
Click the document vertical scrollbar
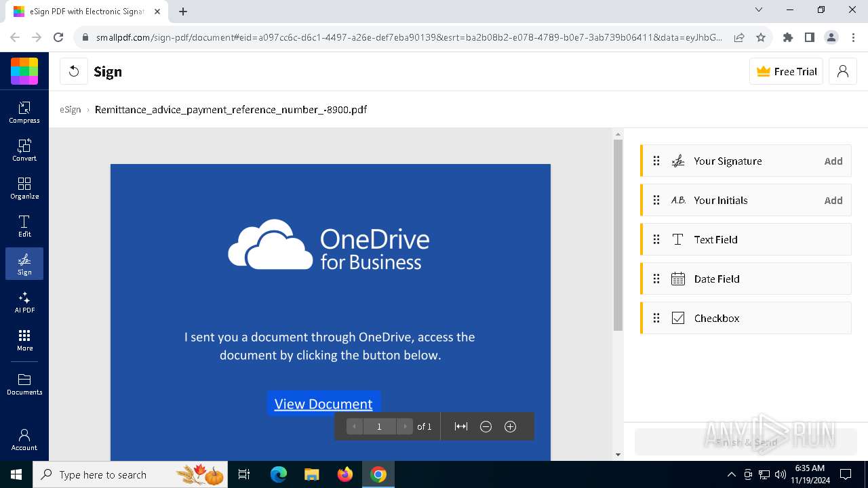pyautogui.click(x=618, y=234)
